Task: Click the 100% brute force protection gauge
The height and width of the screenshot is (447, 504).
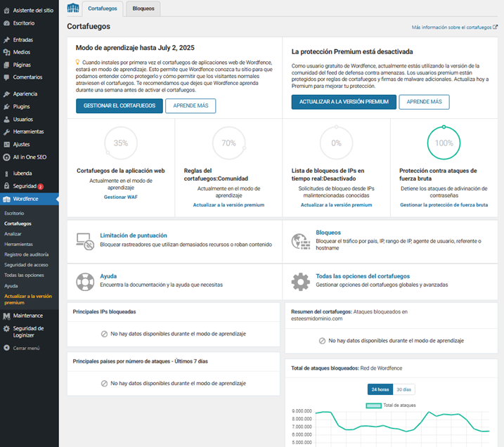Action: 444,143
